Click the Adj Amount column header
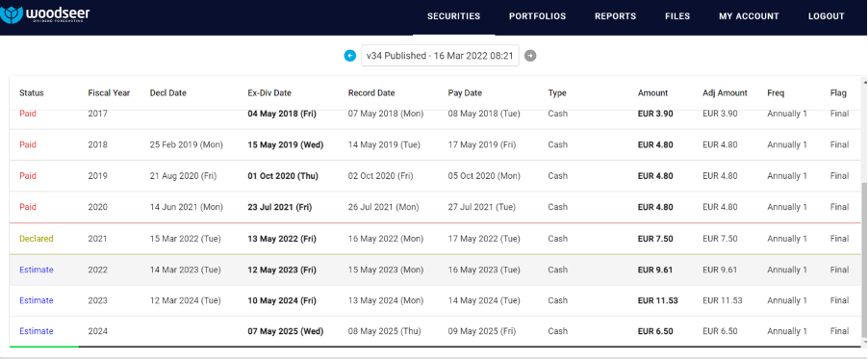Image resolution: width=868 pixels, height=360 pixels. 726,93
